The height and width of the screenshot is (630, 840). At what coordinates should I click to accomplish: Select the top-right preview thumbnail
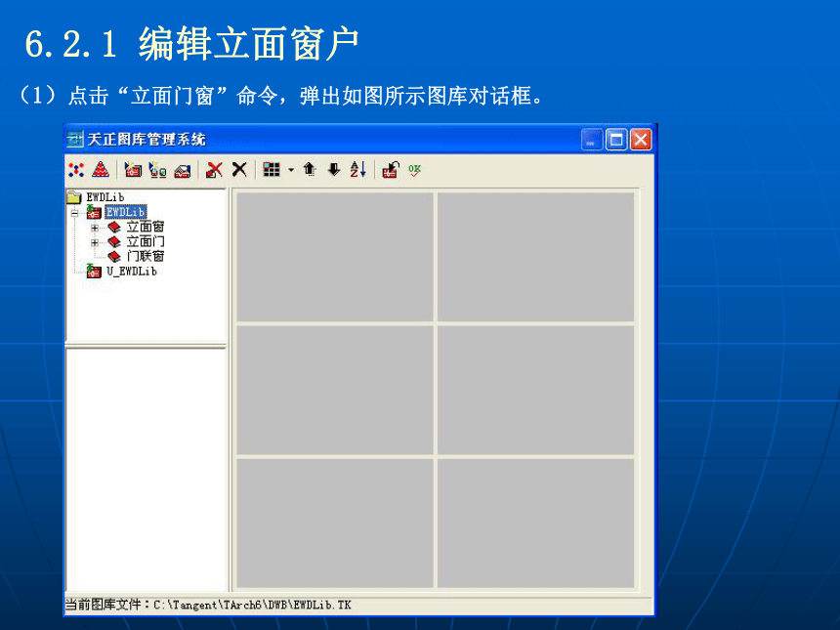[535, 257]
